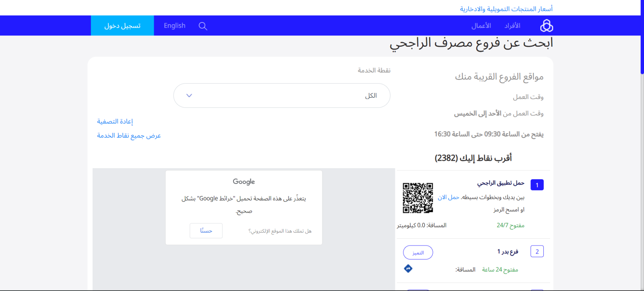Image resolution: width=644 pixels, height=291 pixels.
Task: Open the الأفراد menu in the navbar
Action: pyautogui.click(x=512, y=26)
